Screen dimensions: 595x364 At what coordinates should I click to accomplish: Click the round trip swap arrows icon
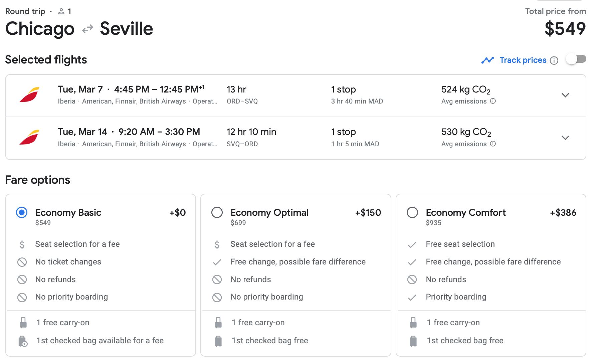(x=87, y=29)
